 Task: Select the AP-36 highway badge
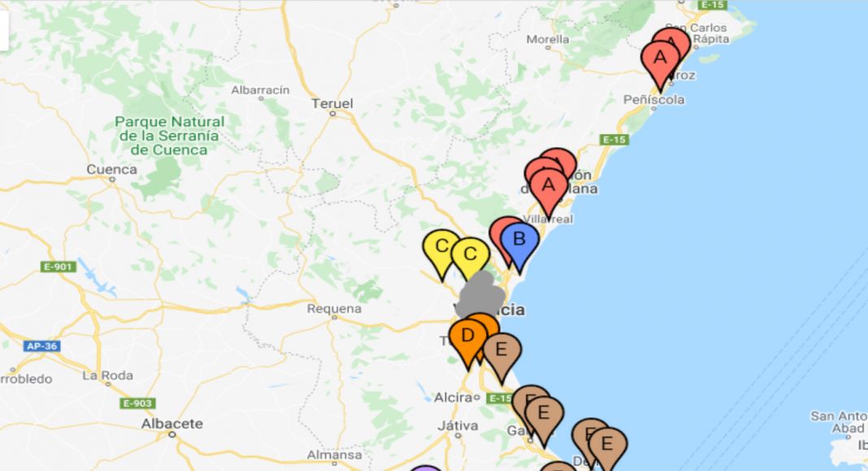pyautogui.click(x=42, y=346)
